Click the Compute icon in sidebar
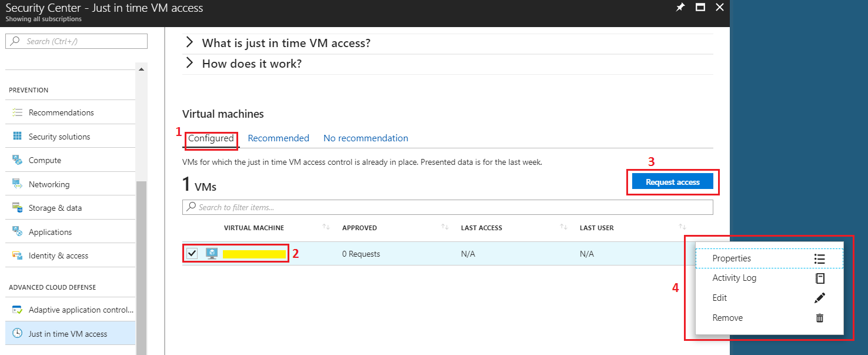Viewport: 868px width, 355px height. pos(18,160)
